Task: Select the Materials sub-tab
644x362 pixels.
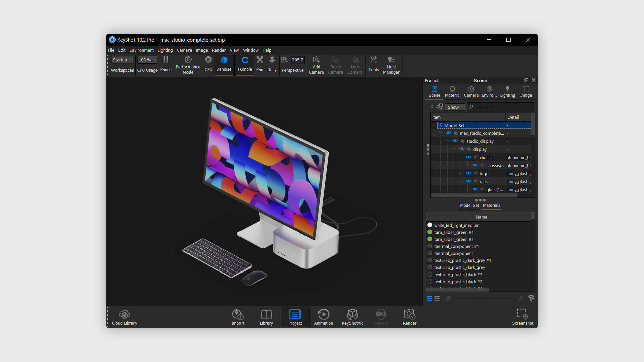Action: pyautogui.click(x=491, y=205)
